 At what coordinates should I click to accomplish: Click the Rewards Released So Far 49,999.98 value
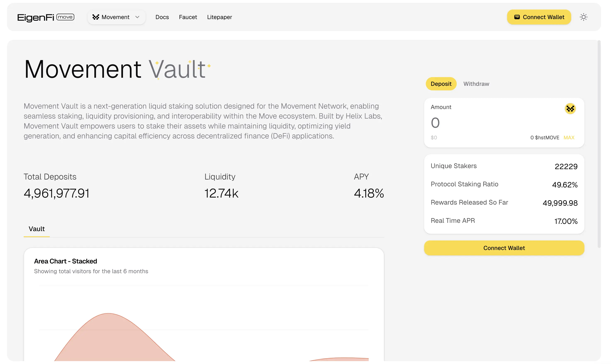pyautogui.click(x=560, y=203)
